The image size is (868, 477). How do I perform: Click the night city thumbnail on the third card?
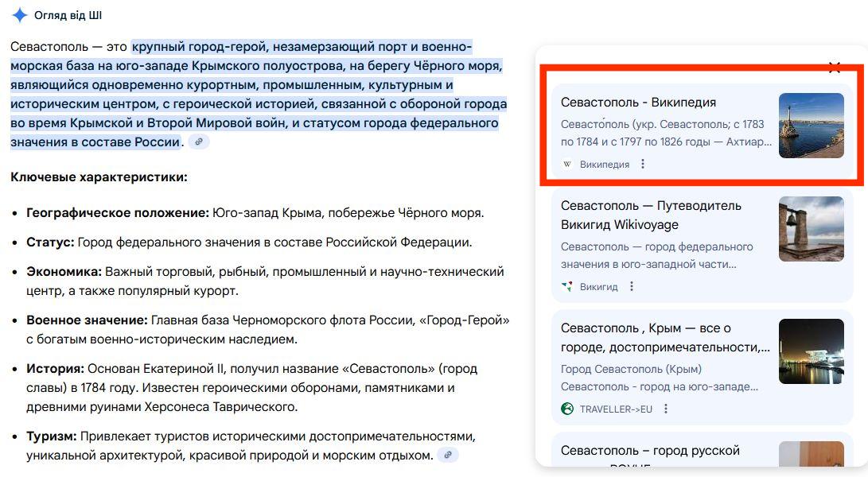tap(811, 351)
